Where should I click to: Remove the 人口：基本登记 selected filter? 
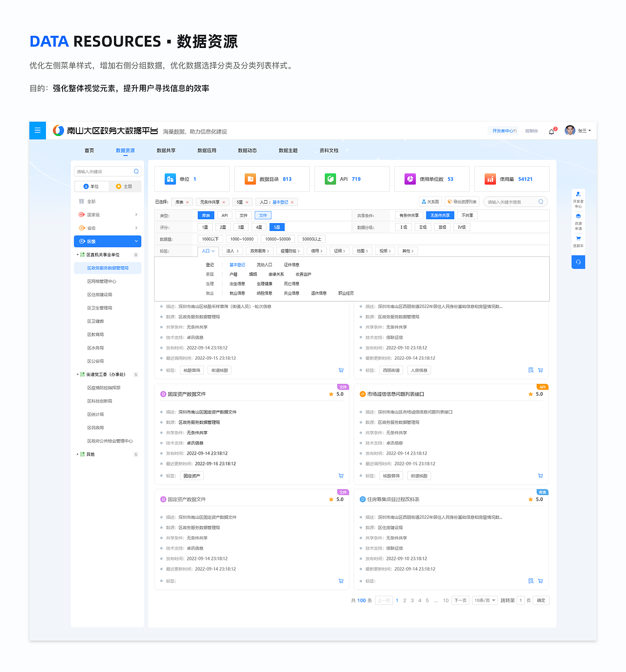click(292, 202)
